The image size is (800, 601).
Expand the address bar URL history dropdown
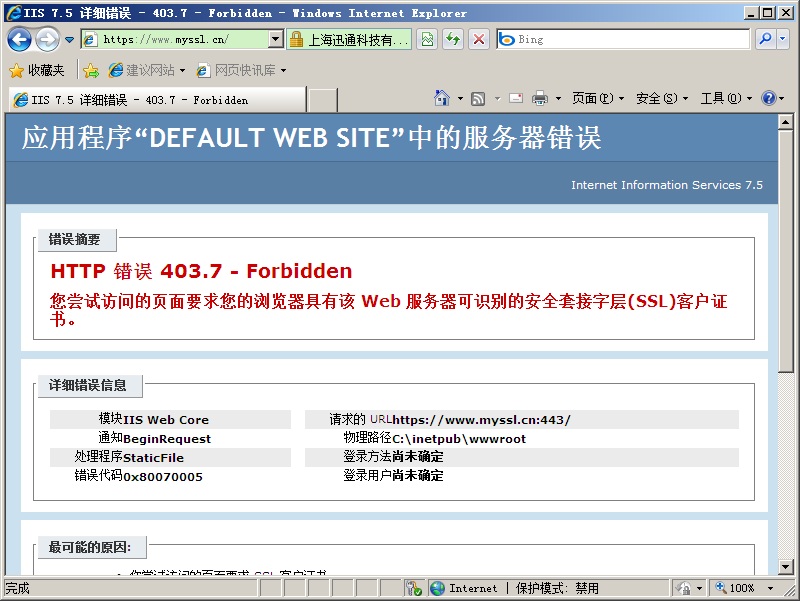[x=276, y=39]
